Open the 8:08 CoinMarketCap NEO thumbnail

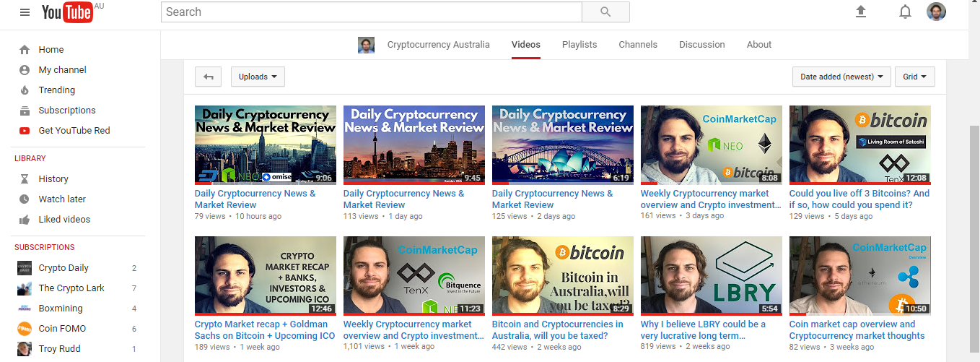[x=712, y=145]
